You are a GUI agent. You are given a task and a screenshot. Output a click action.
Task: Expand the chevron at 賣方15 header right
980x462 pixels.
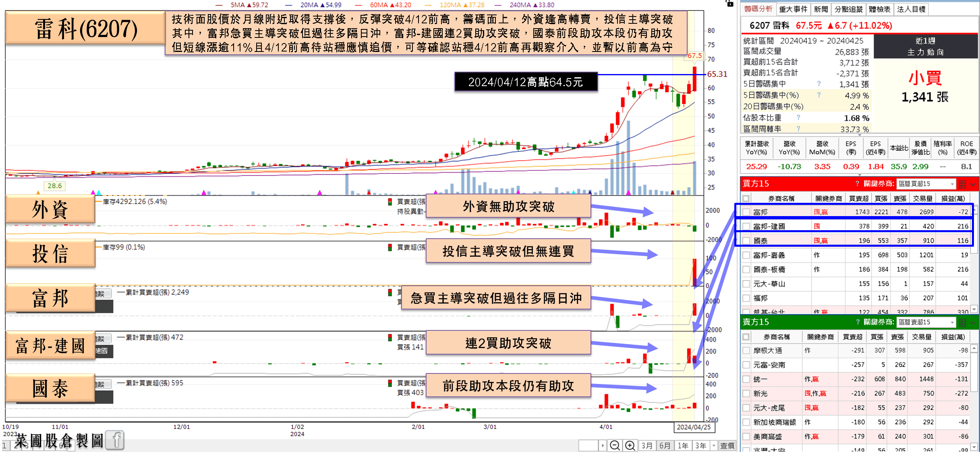(973, 323)
